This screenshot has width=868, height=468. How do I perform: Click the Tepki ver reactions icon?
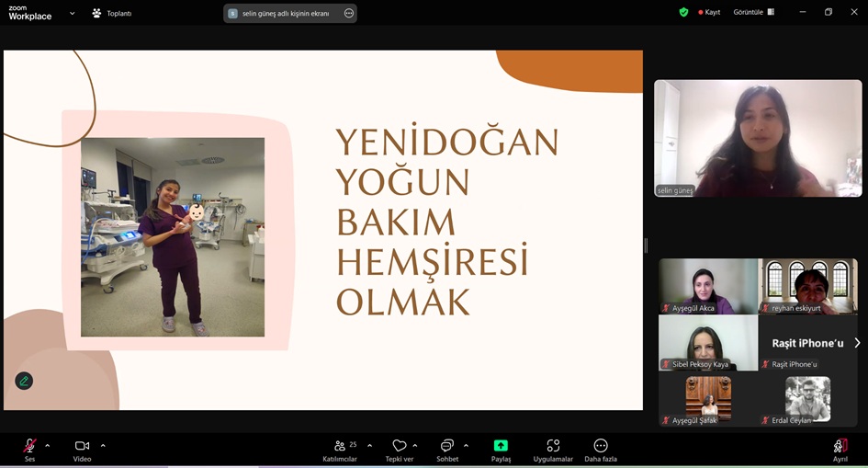pos(399,446)
